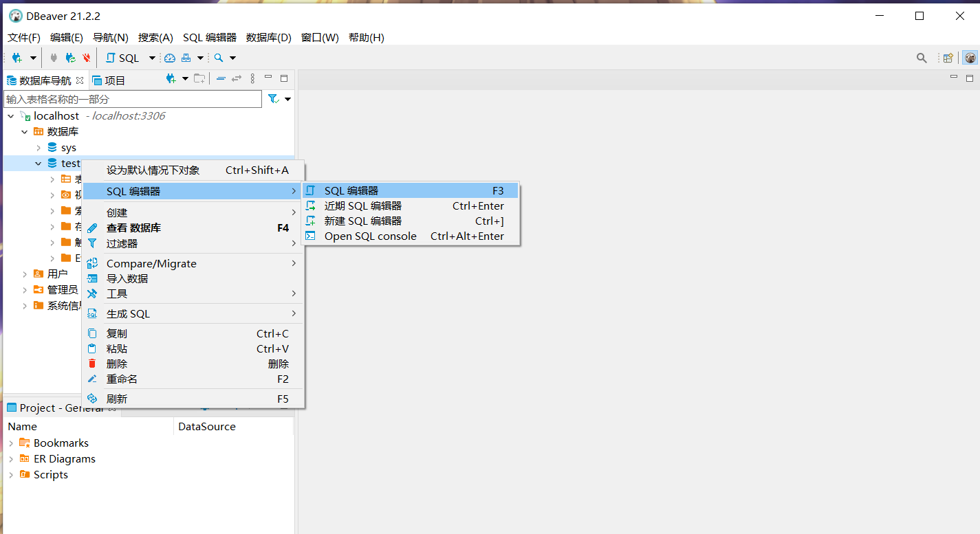This screenshot has height=534, width=980.
Task: Click the Name column header in Project panel
Action: pyautogui.click(x=88, y=427)
